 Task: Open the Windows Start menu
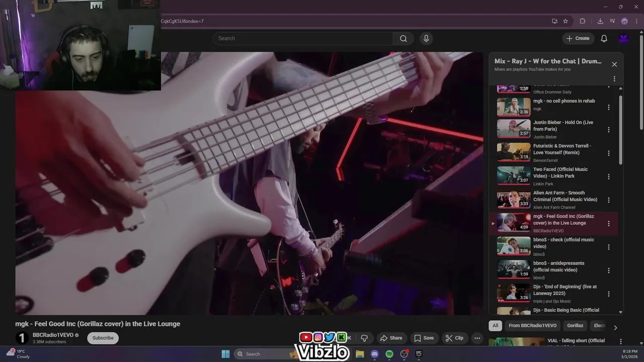pos(225,354)
